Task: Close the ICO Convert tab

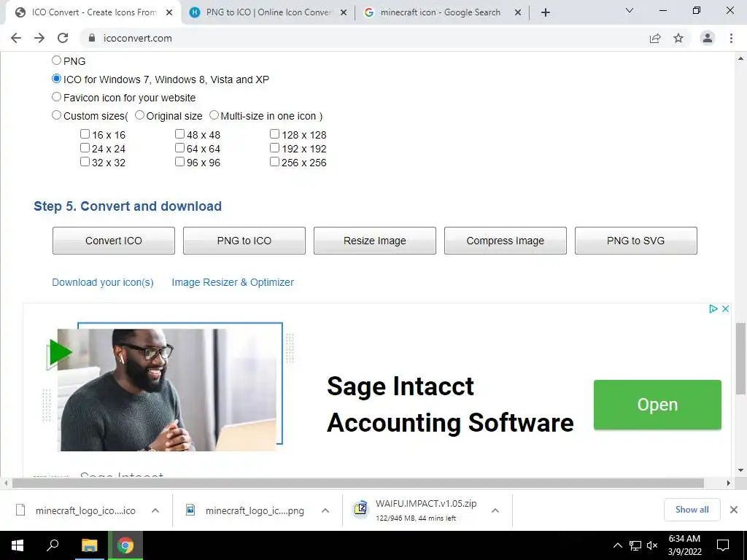Action: click(x=169, y=12)
